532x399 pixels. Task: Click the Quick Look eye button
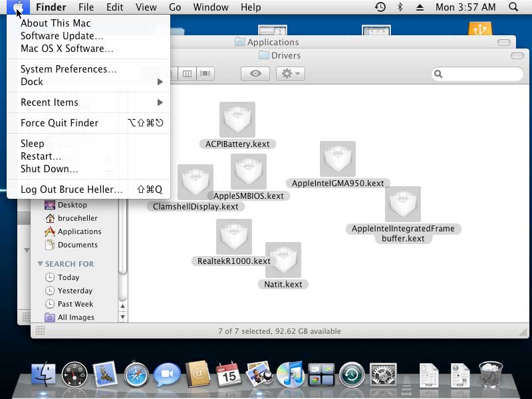point(255,74)
